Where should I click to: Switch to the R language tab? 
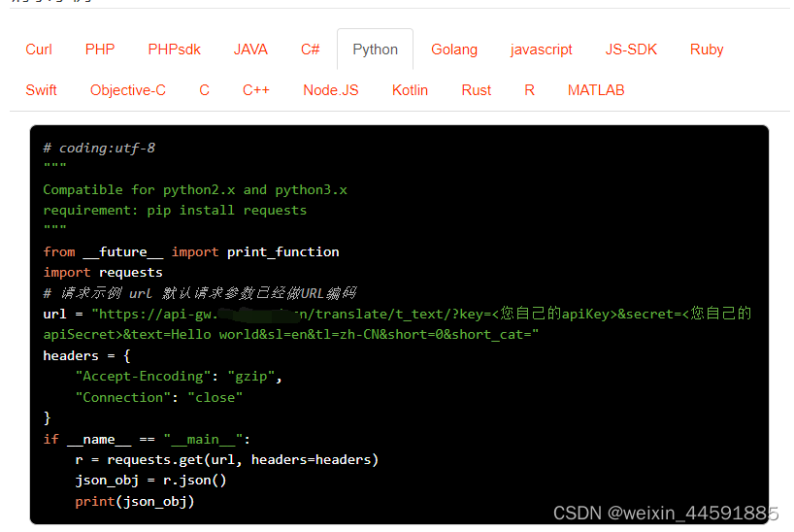(529, 90)
